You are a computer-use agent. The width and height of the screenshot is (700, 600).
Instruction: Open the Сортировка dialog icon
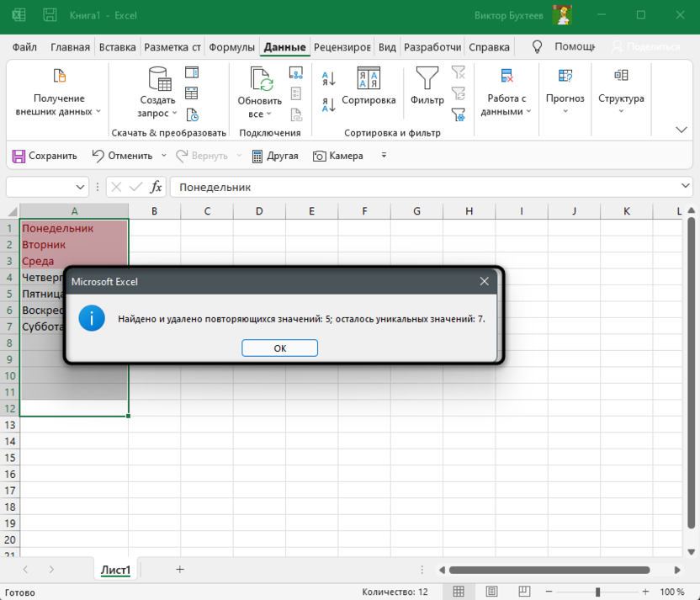pos(369,78)
